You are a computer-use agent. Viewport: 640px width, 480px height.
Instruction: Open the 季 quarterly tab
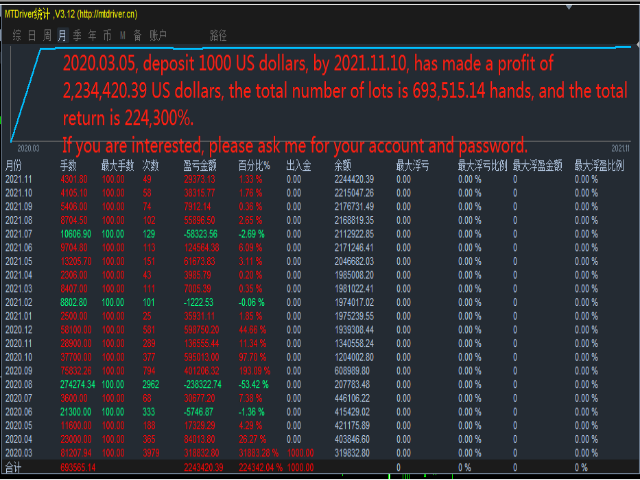click(x=77, y=36)
